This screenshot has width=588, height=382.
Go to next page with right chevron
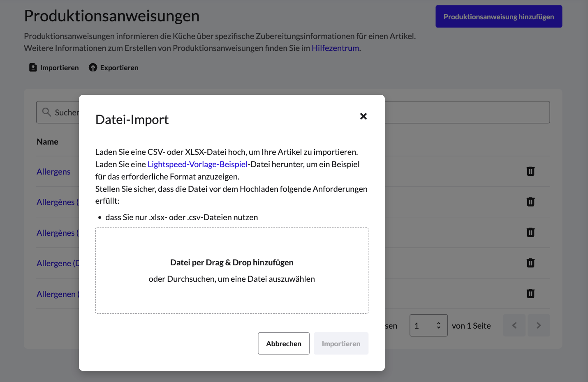pos(539,325)
